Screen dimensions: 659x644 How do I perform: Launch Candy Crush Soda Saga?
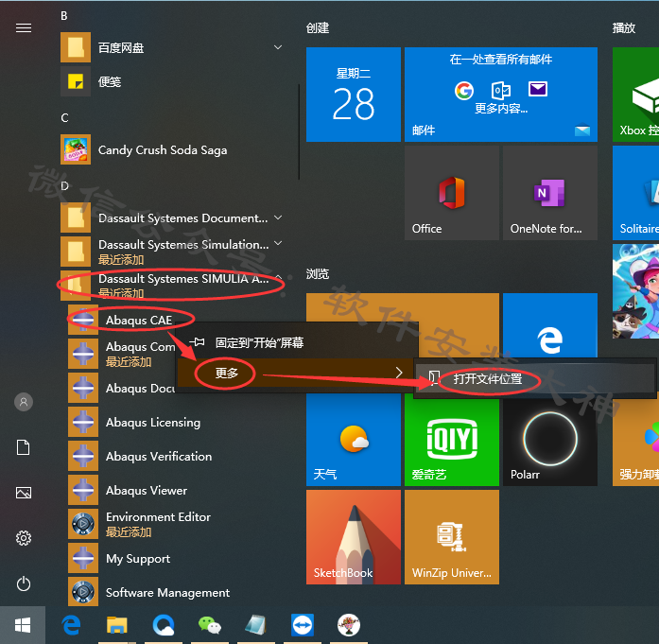(171, 149)
